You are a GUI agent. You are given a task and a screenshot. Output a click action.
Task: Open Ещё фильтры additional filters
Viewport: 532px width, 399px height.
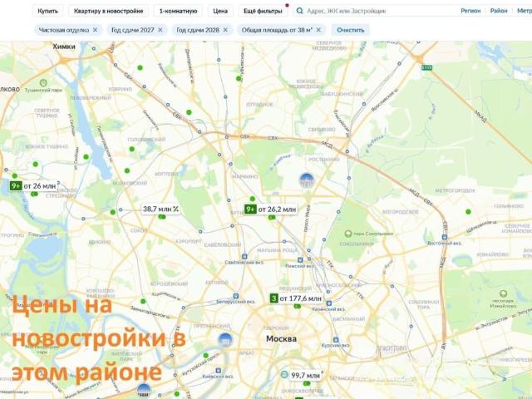(x=263, y=11)
